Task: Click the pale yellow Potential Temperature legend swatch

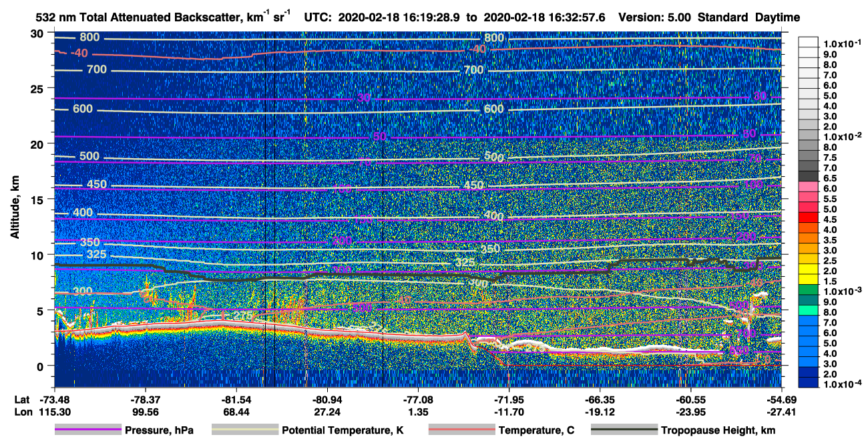Action: tap(245, 430)
